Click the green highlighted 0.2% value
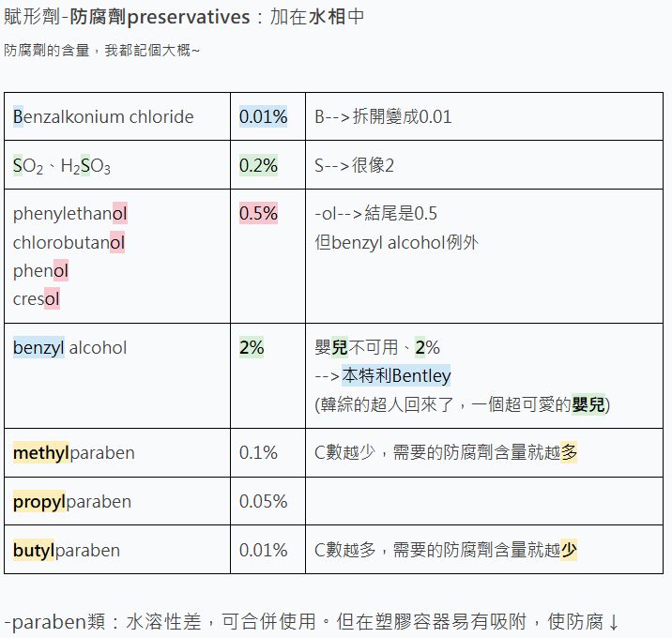 tap(258, 166)
